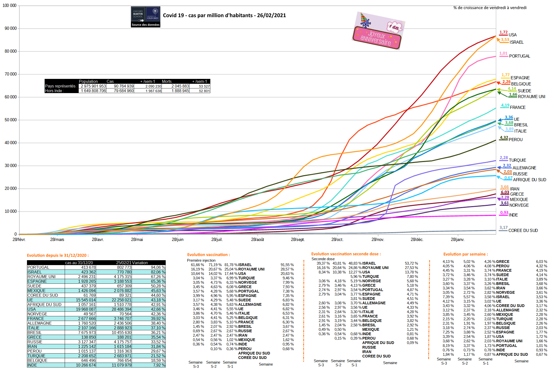Click the 'Hors Inde' row label
Screen dimensions: 554x392
click(54, 91)
